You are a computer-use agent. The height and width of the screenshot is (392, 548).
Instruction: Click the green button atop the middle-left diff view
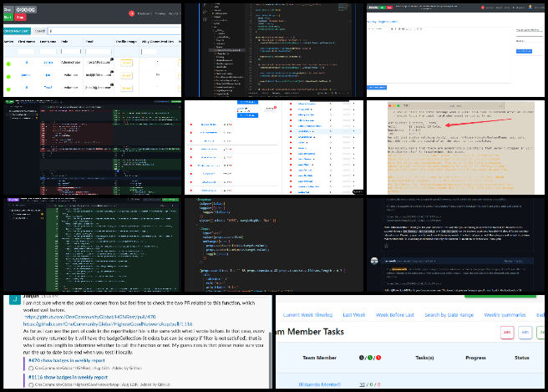coord(175,101)
